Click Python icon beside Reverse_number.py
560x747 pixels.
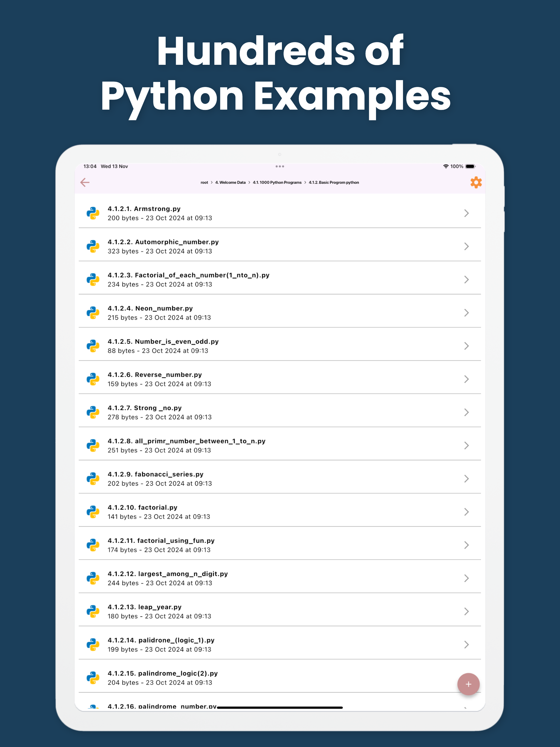(x=93, y=379)
